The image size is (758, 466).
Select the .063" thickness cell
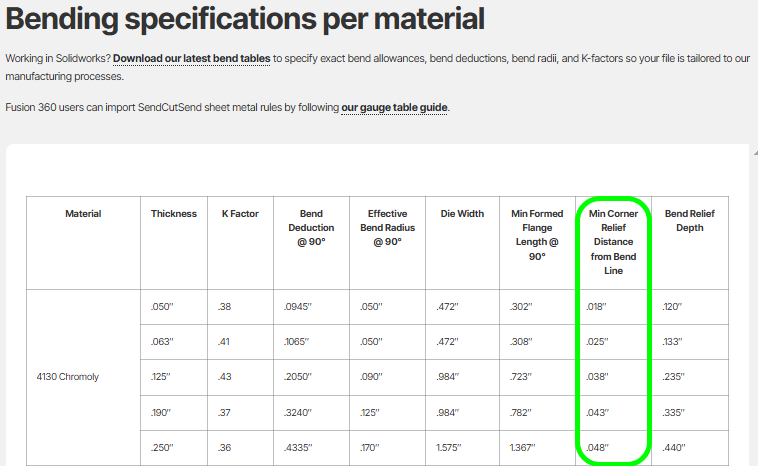click(162, 342)
